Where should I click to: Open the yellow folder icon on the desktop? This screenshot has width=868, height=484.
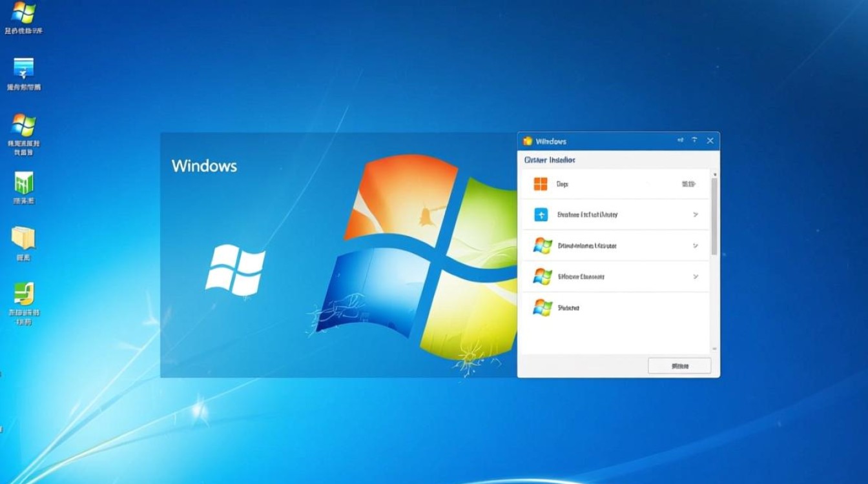click(24, 237)
